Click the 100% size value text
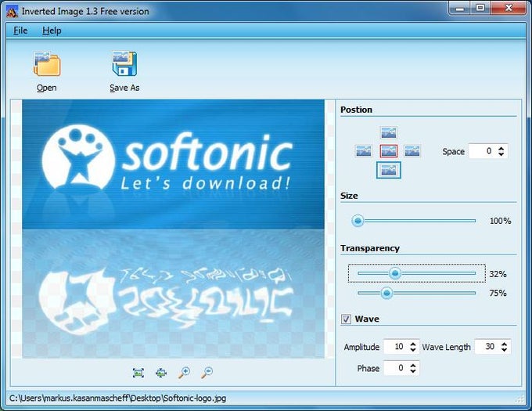 click(x=500, y=221)
